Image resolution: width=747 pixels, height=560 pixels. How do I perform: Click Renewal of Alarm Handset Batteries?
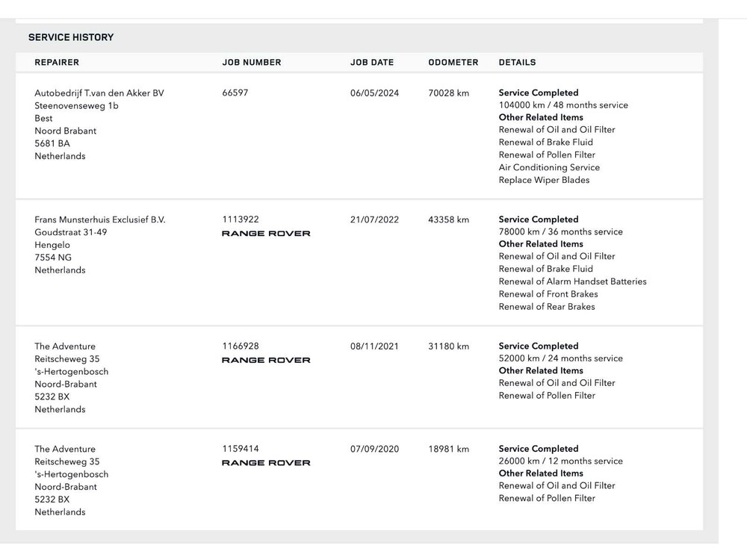tap(572, 281)
